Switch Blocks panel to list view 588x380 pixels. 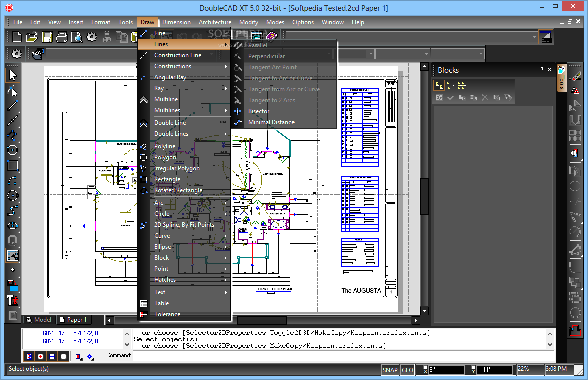[x=451, y=86]
